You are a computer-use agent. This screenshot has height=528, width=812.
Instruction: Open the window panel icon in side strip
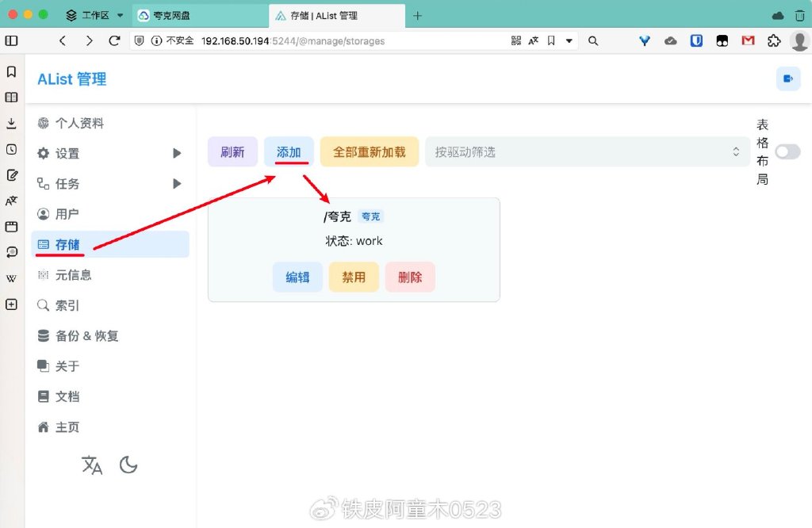11,227
